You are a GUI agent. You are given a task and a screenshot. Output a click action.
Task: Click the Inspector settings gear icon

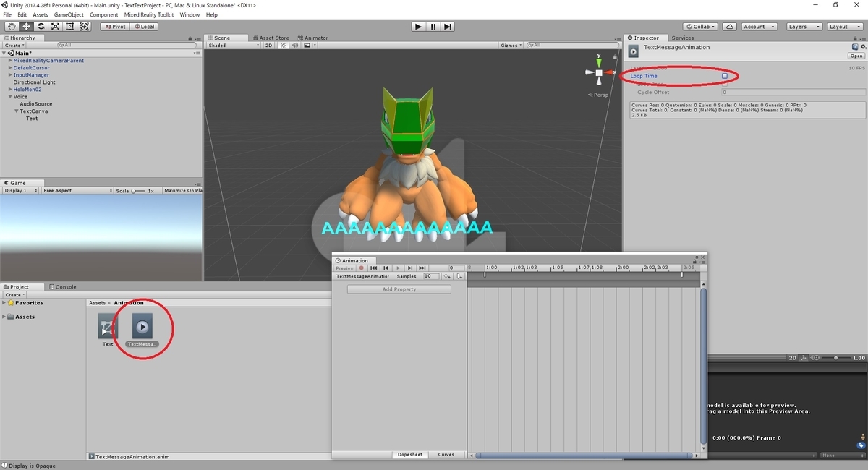pos(863,47)
